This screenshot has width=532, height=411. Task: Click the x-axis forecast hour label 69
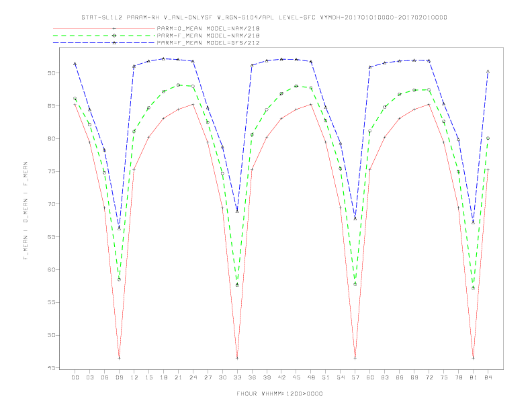(x=414, y=377)
